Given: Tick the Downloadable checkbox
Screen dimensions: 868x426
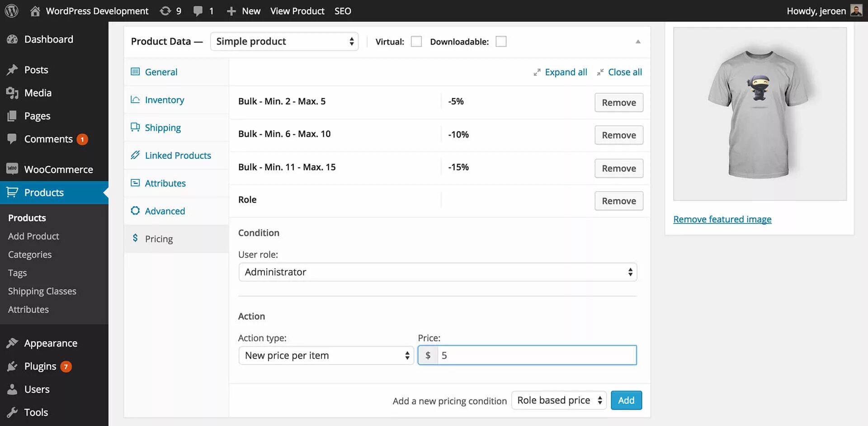Looking at the screenshot, I should click(x=501, y=42).
